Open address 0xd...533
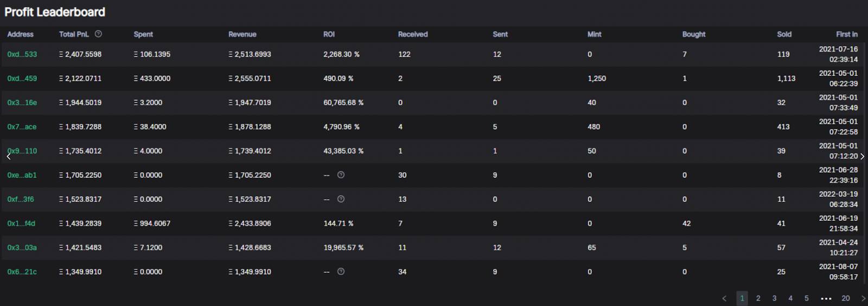The height and width of the screenshot is (306, 868). pos(22,54)
